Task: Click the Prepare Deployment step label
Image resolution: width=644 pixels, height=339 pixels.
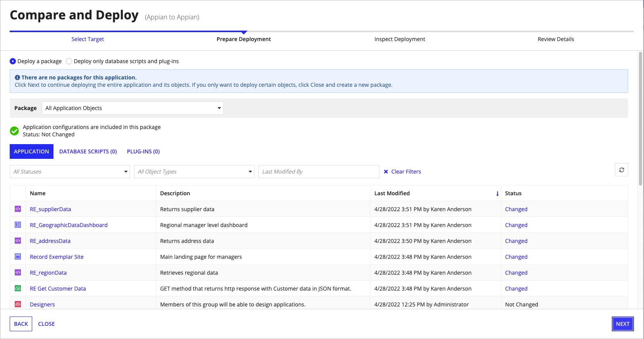Action: pos(244,39)
